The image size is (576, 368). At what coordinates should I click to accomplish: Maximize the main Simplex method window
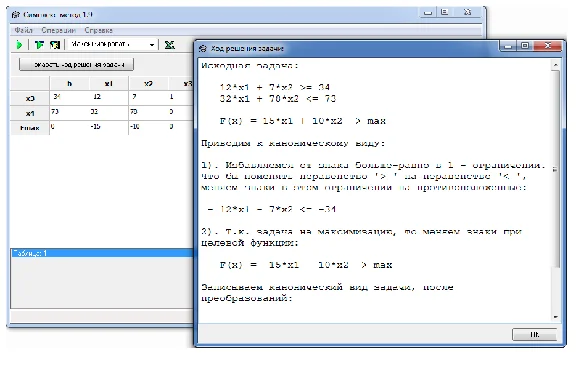(444, 12)
